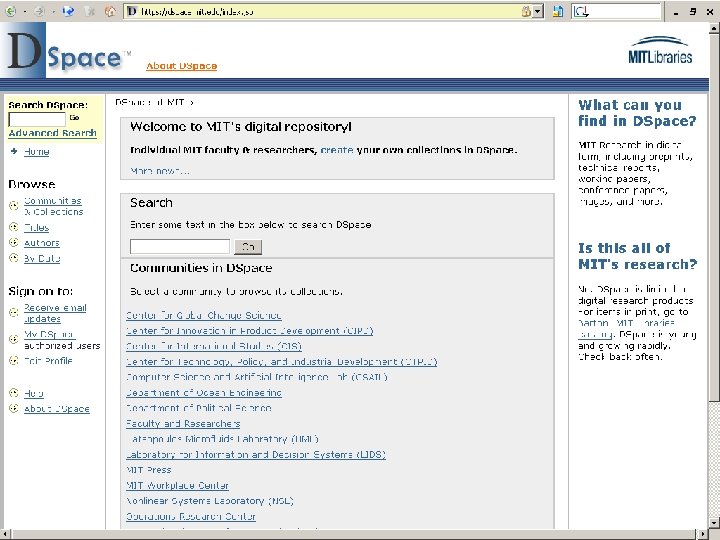Open Center for Innovation in Product Development
The image size is (720, 540).
coord(250,331)
